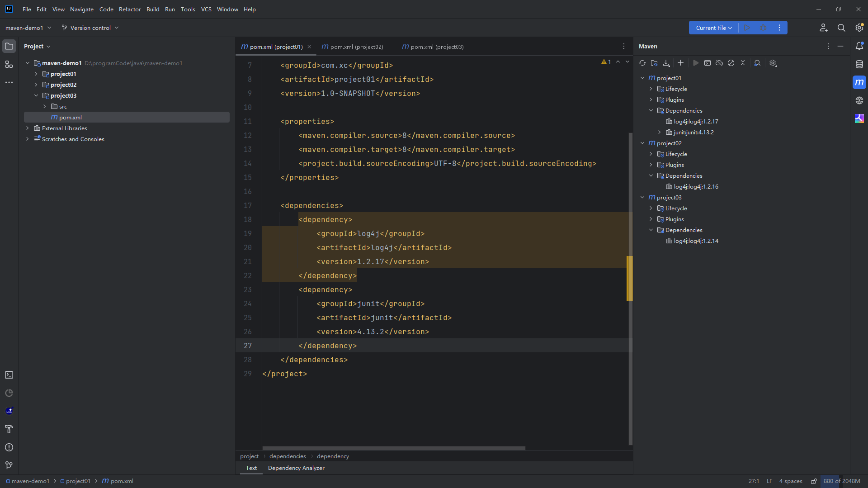The width and height of the screenshot is (868, 488).
Task: Download sources and documentation in Maven toolbar
Action: (666, 63)
